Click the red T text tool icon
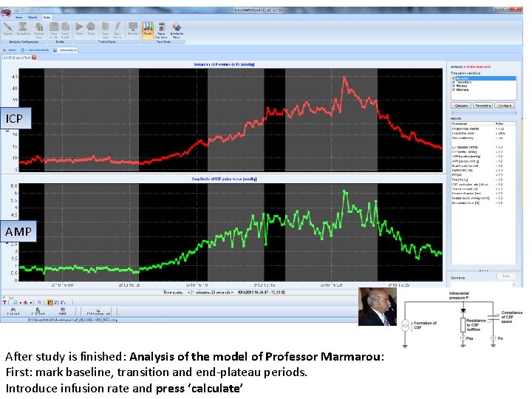Viewport: 532px width, 399px height. (4, 302)
